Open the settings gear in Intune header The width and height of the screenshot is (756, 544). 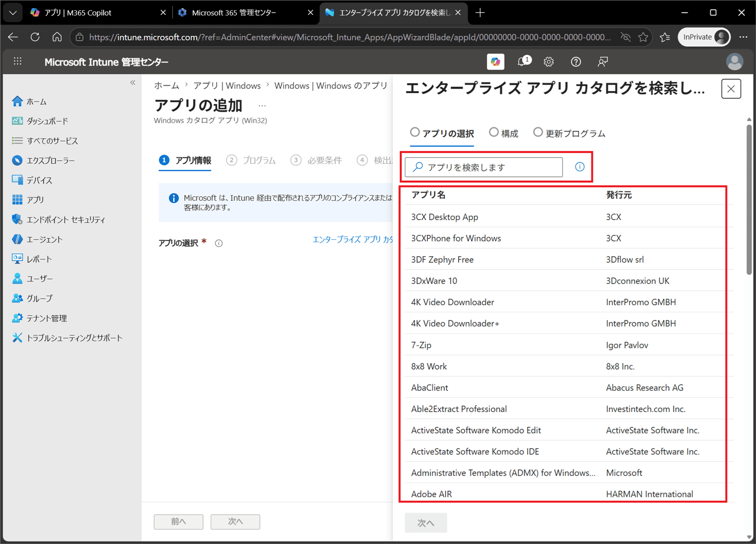(x=549, y=61)
